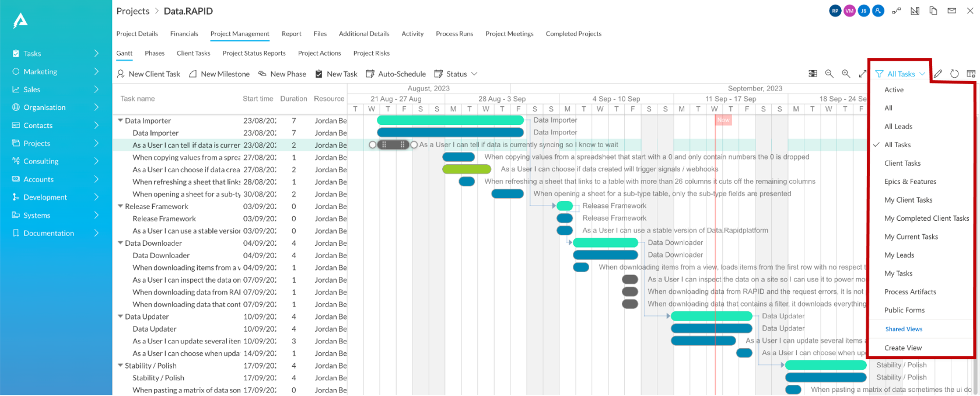Collapse the Release Framework group
980x396 pixels.
pos(120,207)
